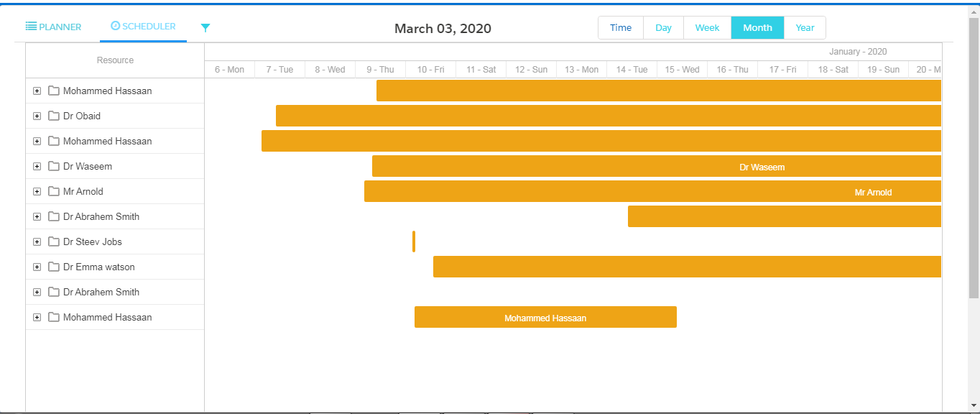Switch to the Planner tab

53,27
